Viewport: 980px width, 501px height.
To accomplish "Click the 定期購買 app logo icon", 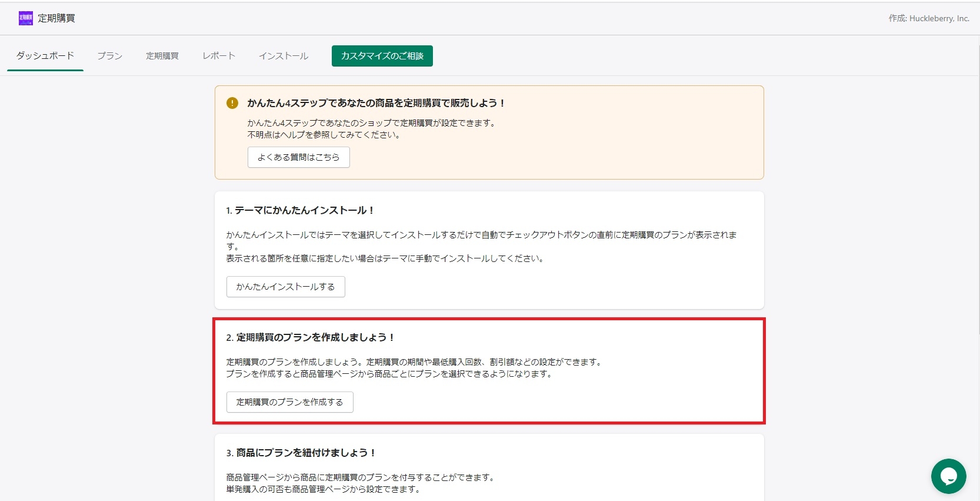I will (x=26, y=18).
